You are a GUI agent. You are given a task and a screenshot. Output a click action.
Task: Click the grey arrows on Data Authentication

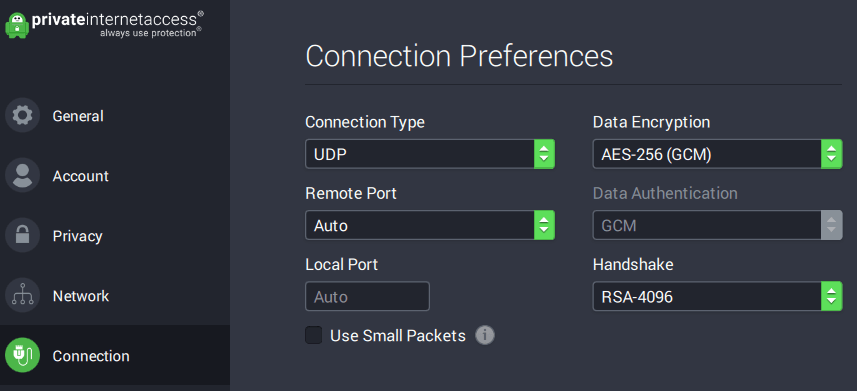831,225
